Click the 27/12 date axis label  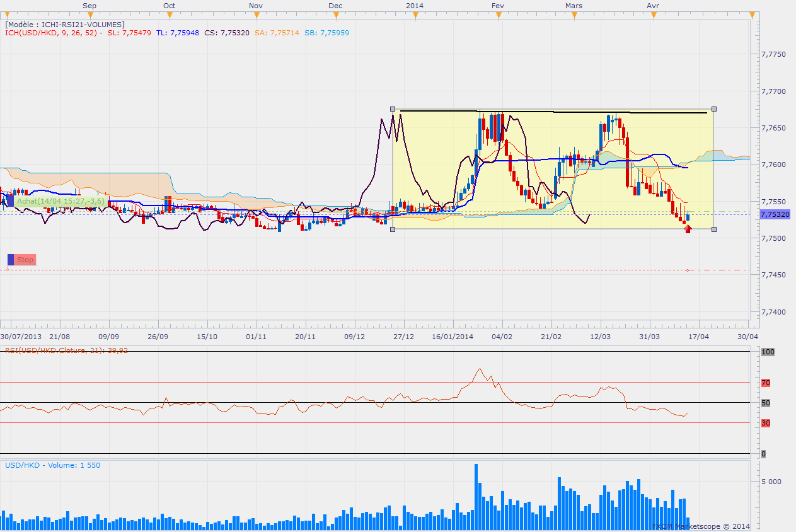pos(403,337)
